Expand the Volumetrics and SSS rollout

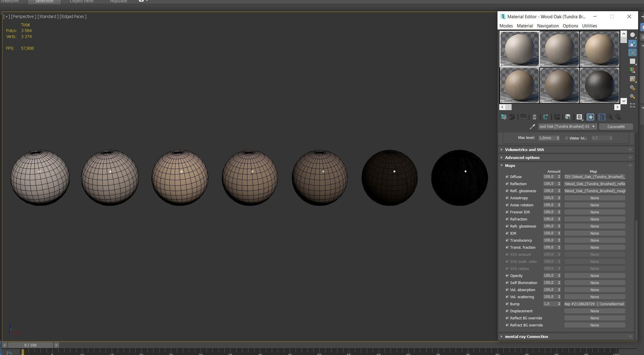[524, 150]
